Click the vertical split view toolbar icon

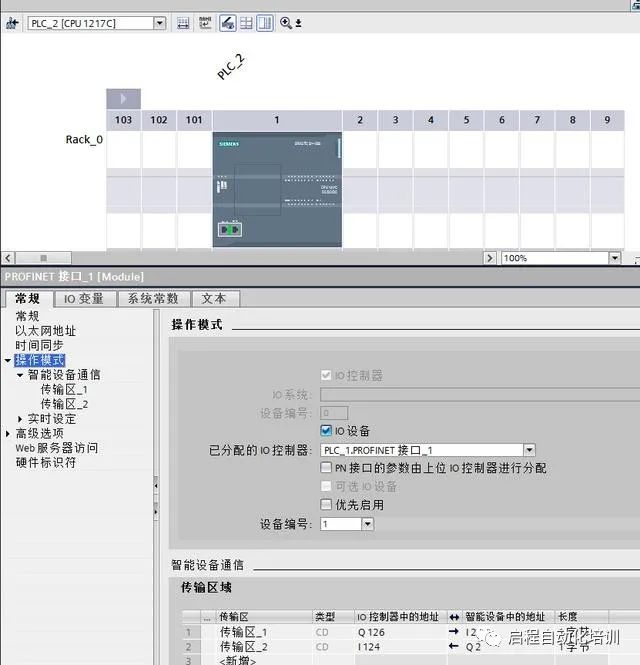click(265, 23)
